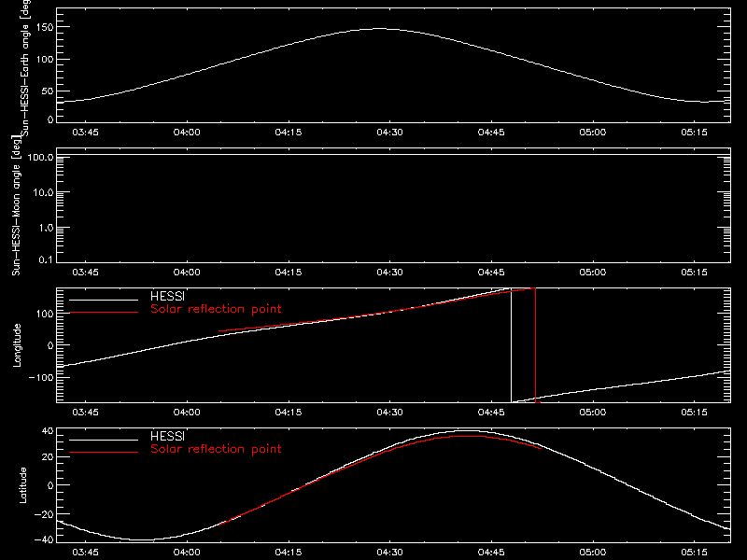The image size is (747, 560).
Task: Select Solar reflection point legend in Longitude plot
Action: [x=216, y=309]
